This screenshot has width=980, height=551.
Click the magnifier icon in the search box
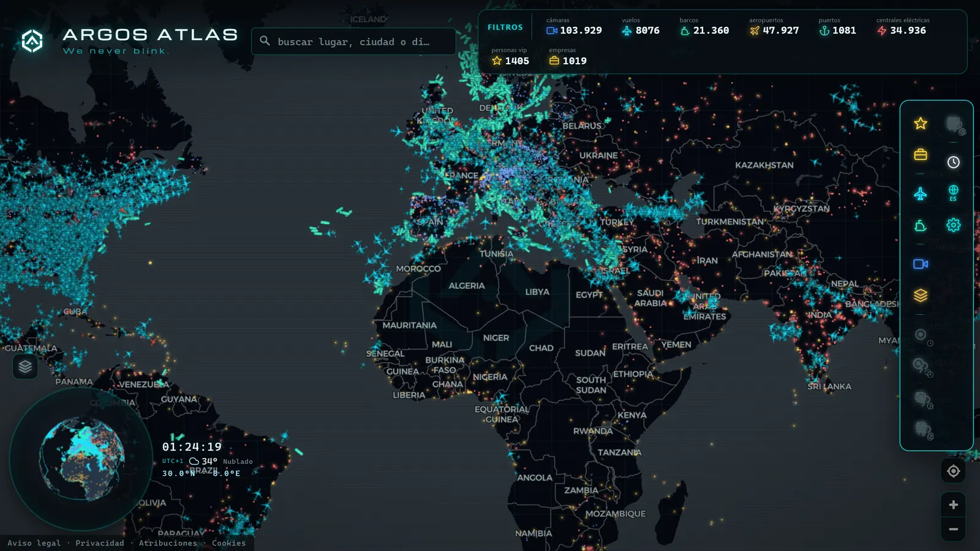[x=265, y=41]
